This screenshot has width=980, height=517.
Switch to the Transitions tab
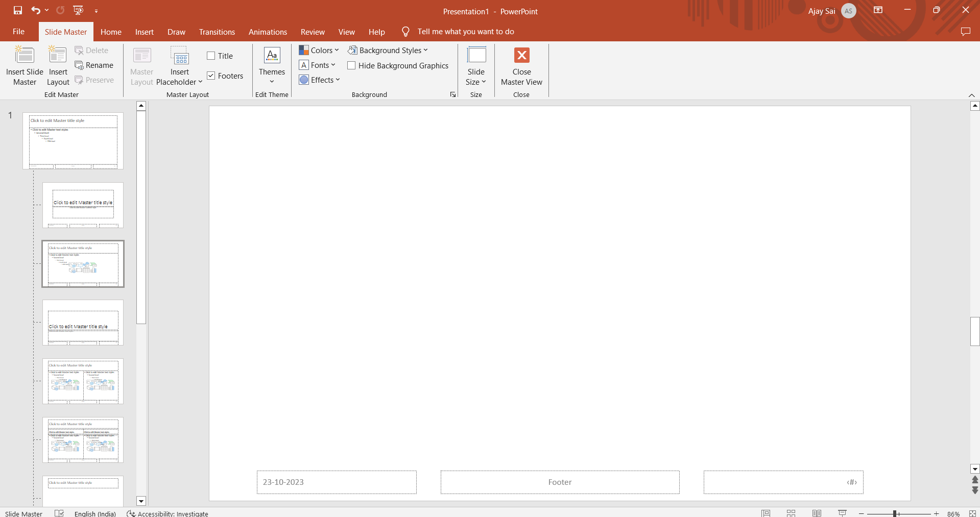tap(217, 32)
